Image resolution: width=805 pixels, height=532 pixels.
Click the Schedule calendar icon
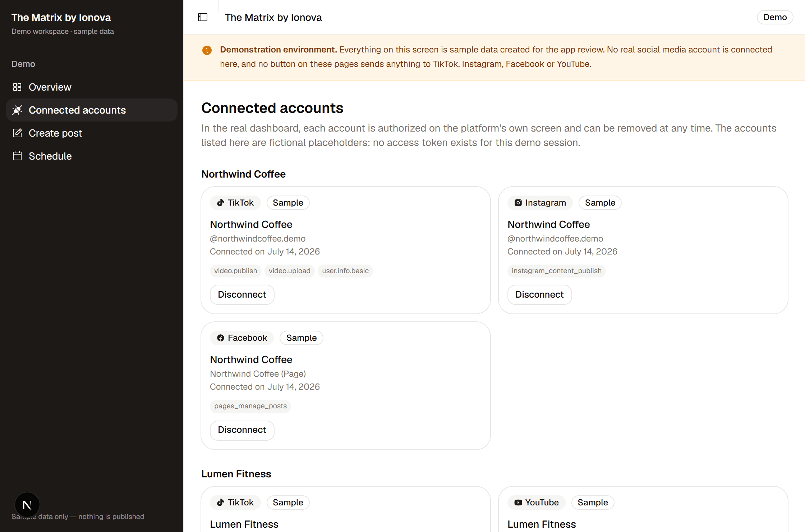point(17,156)
